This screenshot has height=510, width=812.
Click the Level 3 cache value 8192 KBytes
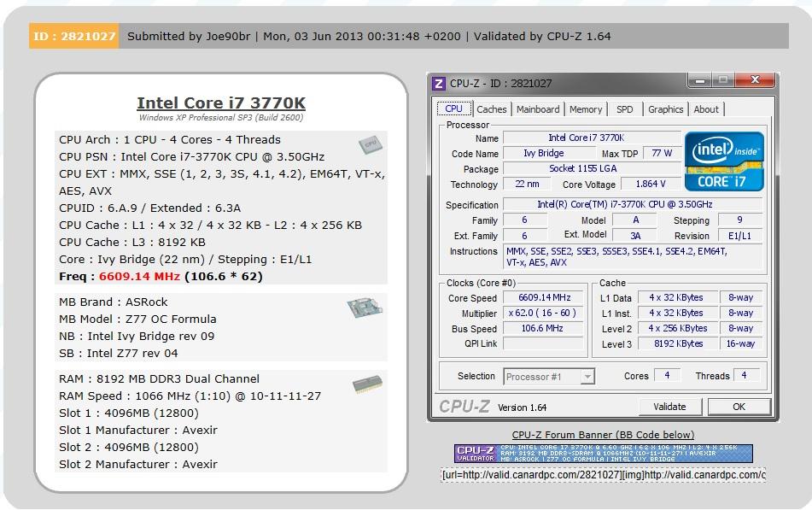coord(679,343)
